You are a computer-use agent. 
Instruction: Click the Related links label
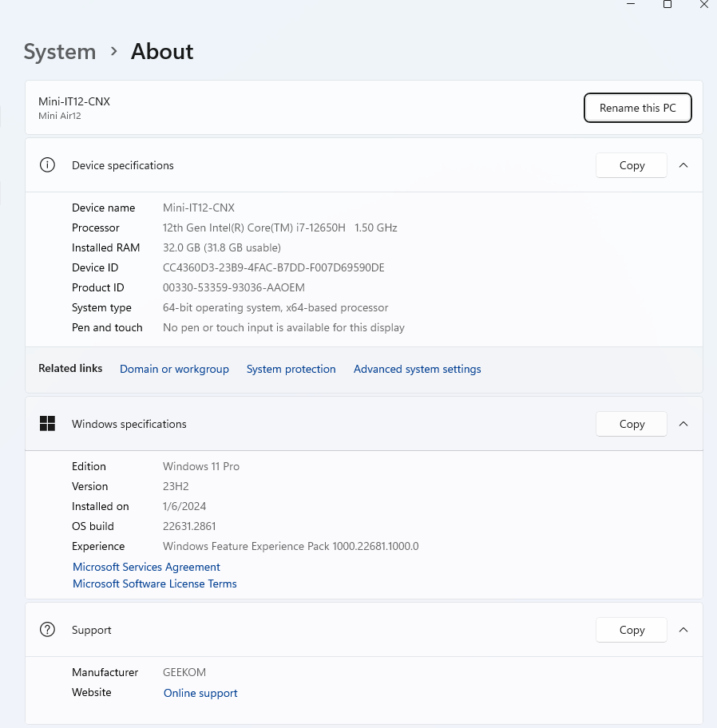[70, 368]
